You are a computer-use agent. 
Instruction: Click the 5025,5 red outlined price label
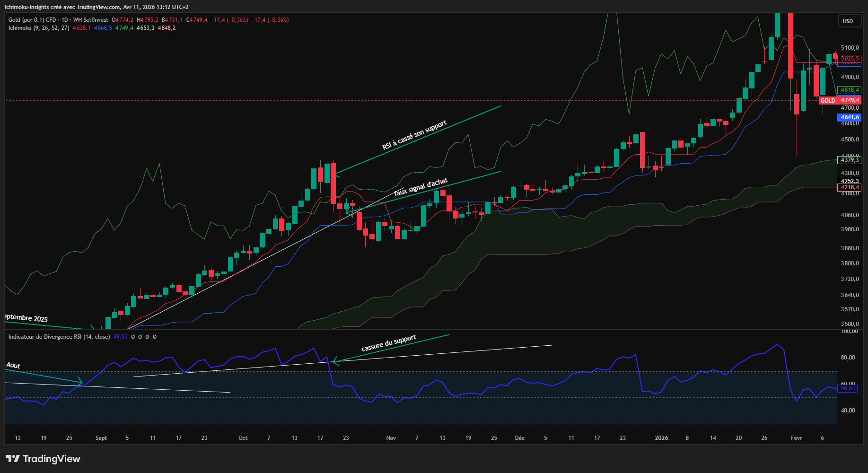(x=850, y=59)
